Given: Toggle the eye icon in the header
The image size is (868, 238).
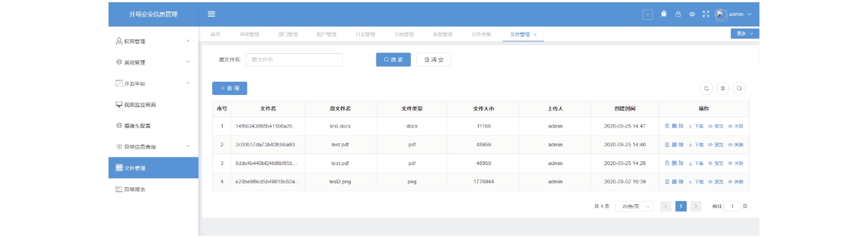Looking at the screenshot, I should coord(692,14).
